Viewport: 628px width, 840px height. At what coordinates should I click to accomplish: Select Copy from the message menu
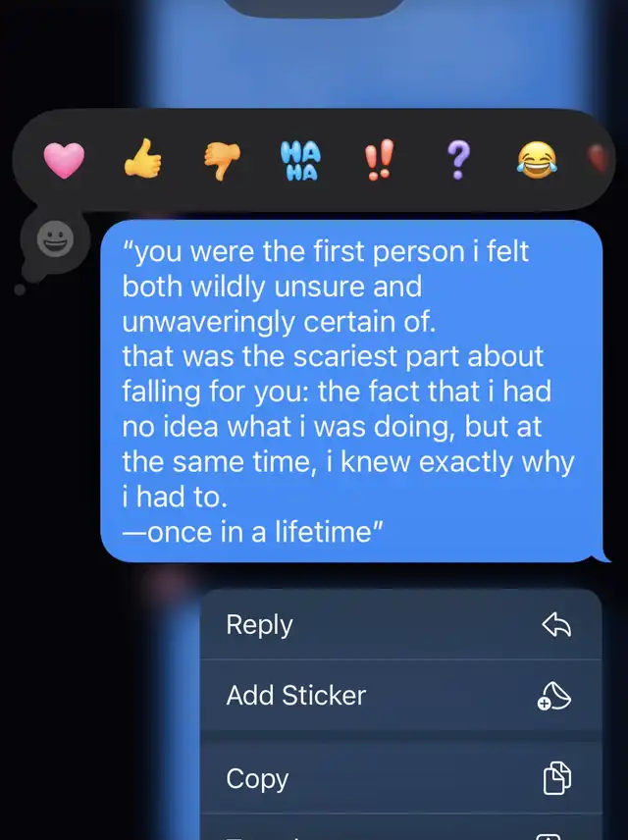400,778
